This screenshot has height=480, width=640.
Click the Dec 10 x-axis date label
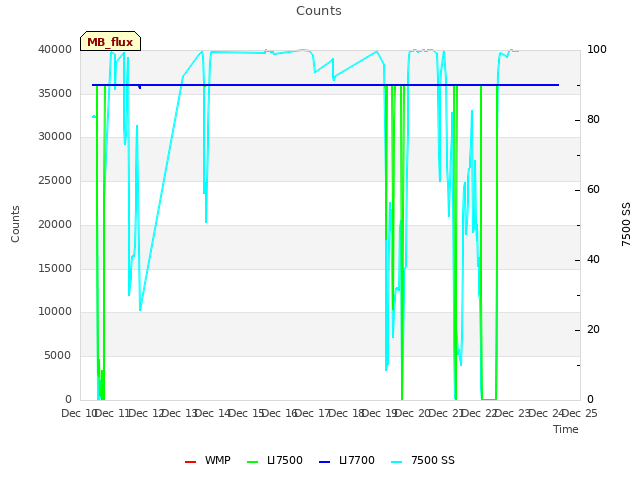click(78, 413)
